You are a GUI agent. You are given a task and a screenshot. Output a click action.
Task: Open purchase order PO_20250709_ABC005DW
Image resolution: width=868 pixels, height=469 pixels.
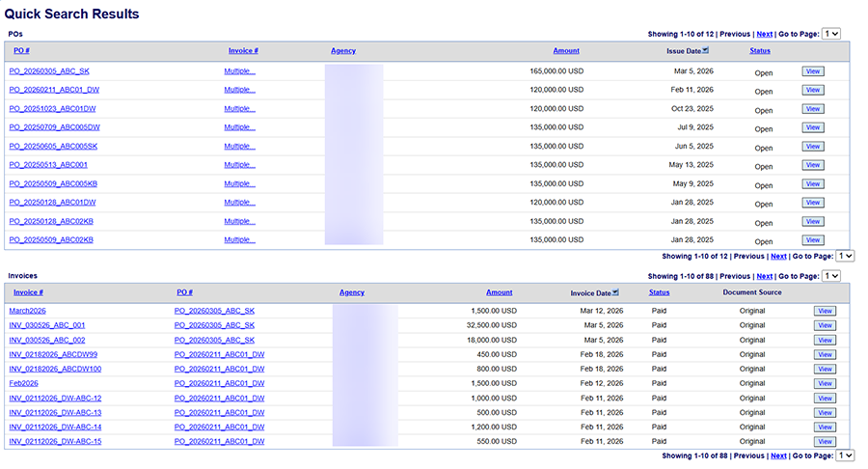point(55,127)
